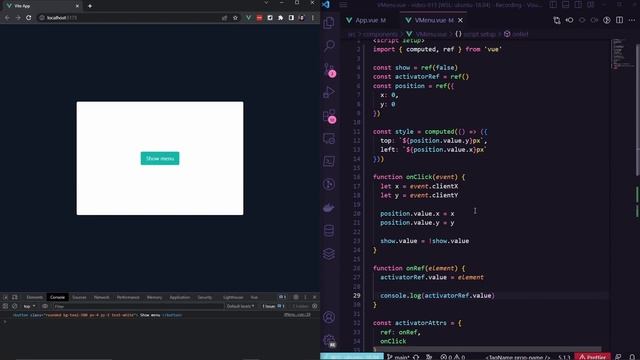Click the script setup breadcrumb
Image resolution: width=640 pixels, height=360 pixels.
click(x=480, y=34)
